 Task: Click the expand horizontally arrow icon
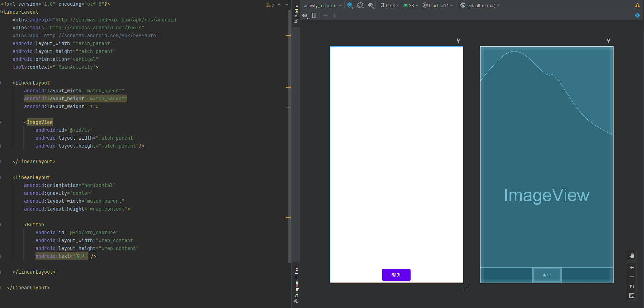[325, 15]
